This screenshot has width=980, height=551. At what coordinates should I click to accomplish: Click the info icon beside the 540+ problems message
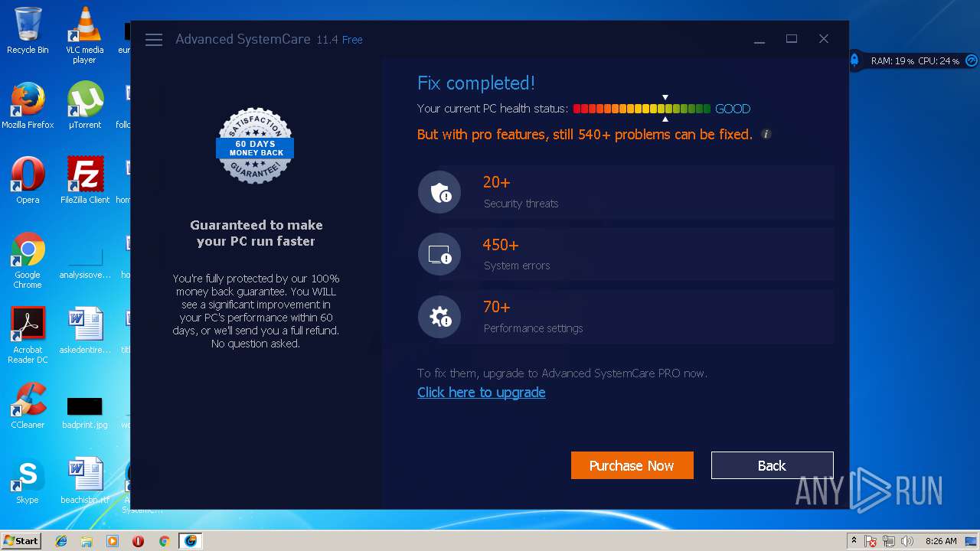766,134
